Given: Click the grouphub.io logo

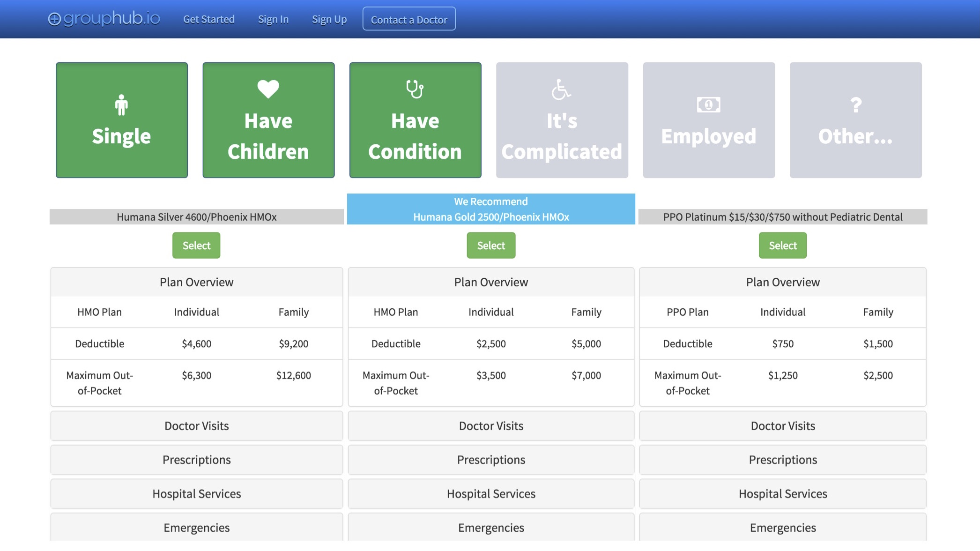Looking at the screenshot, I should [104, 19].
